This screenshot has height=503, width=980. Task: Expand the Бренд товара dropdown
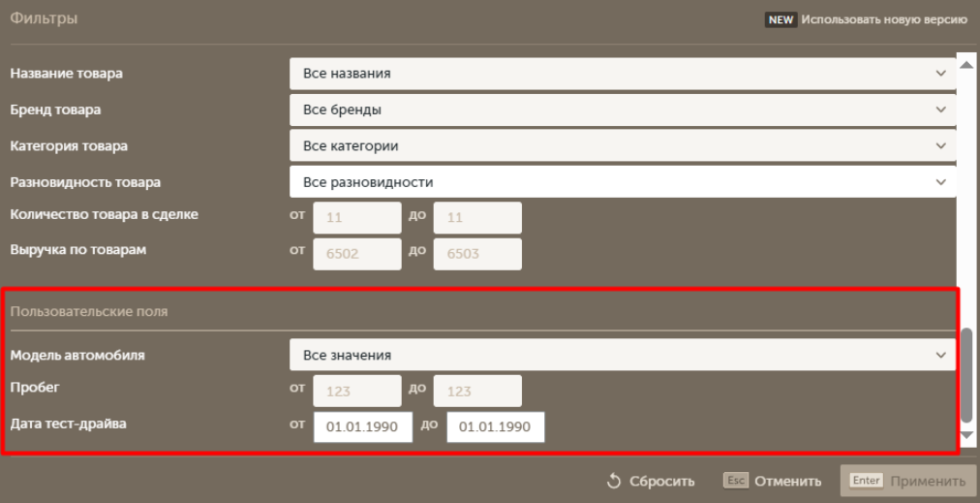pyautogui.click(x=622, y=110)
